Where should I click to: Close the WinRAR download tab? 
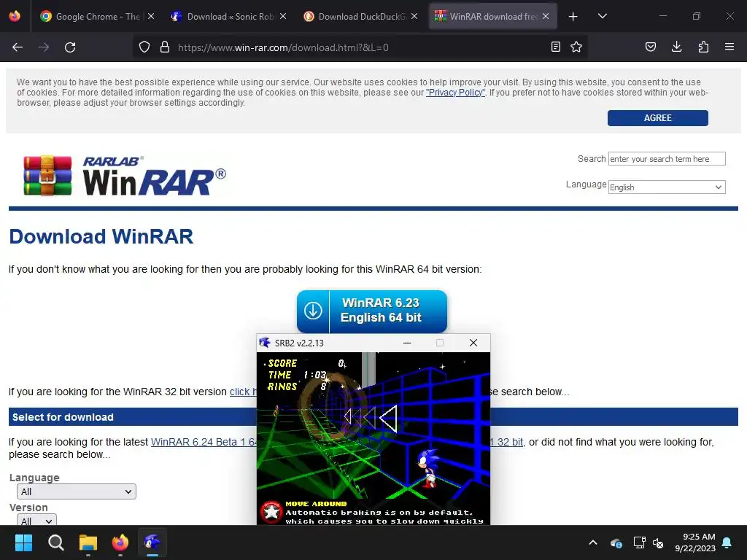546,16
